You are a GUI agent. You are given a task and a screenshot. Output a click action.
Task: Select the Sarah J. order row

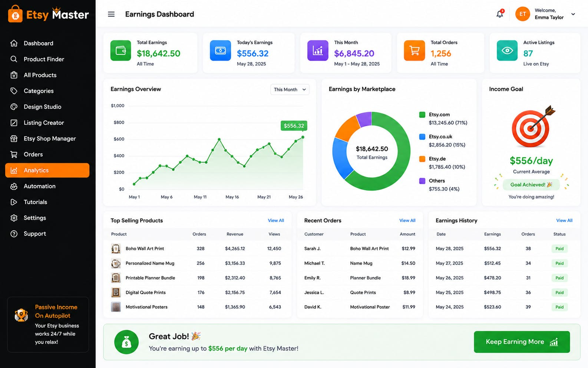[360, 249]
